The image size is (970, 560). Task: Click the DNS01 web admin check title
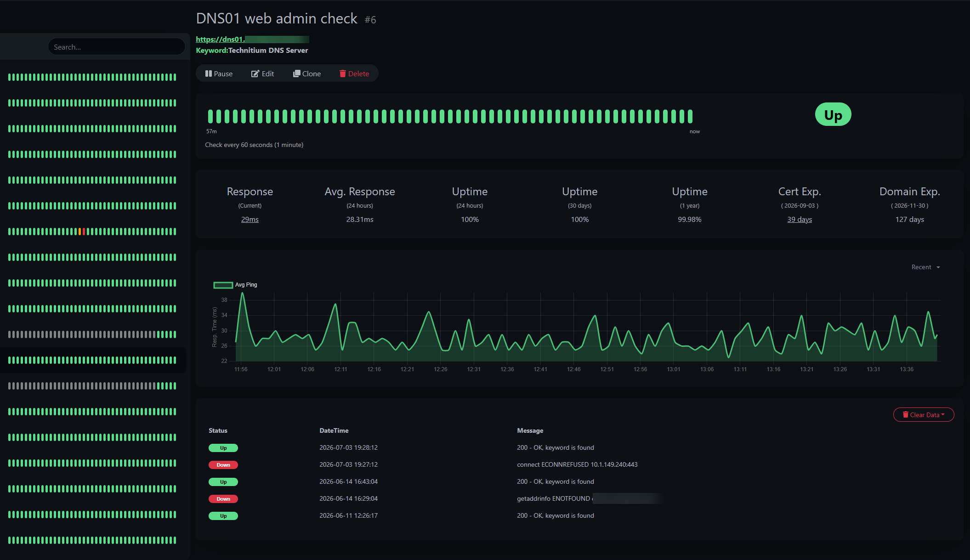click(277, 18)
